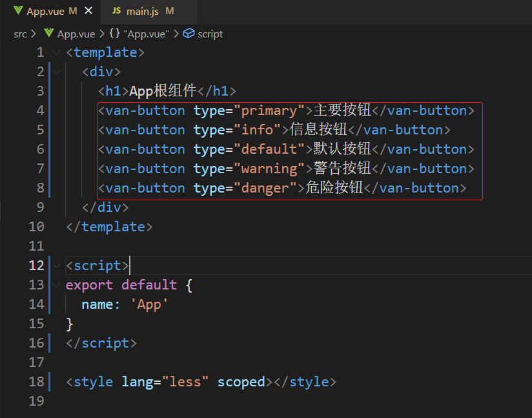This screenshot has width=532, height=418.
Task: Fold the div block at line 2
Action: point(56,72)
